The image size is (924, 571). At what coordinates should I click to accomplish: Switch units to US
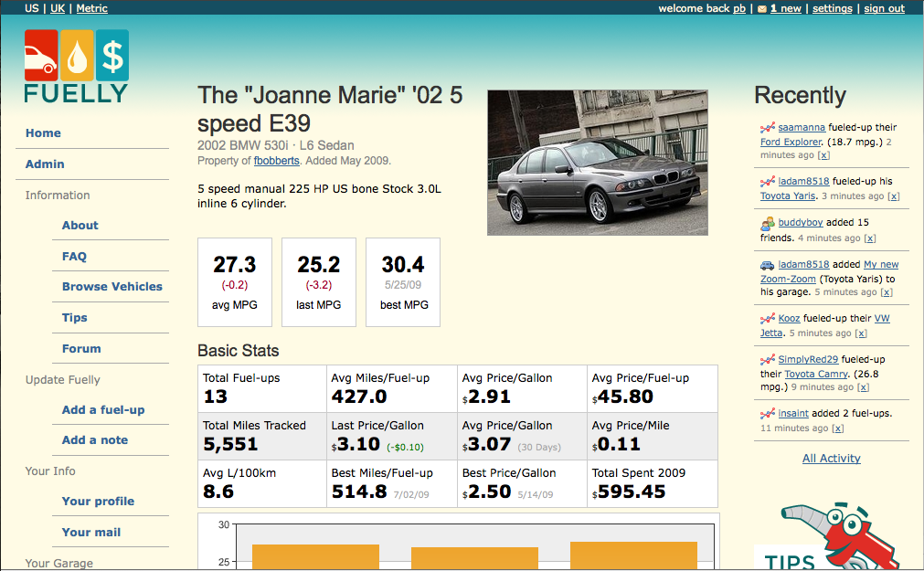click(x=32, y=8)
